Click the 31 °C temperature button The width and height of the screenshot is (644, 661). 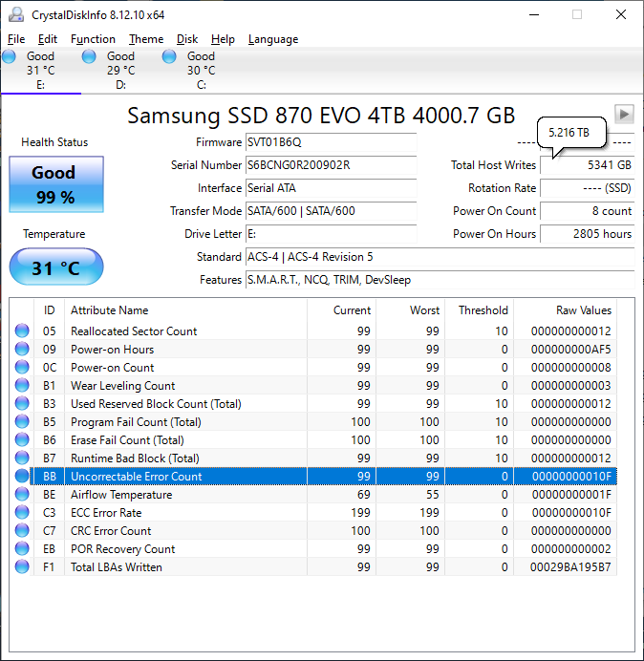tap(56, 267)
